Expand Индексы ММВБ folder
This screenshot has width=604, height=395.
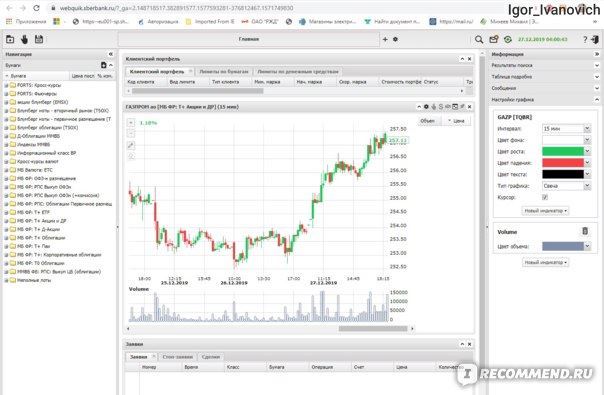[6, 145]
